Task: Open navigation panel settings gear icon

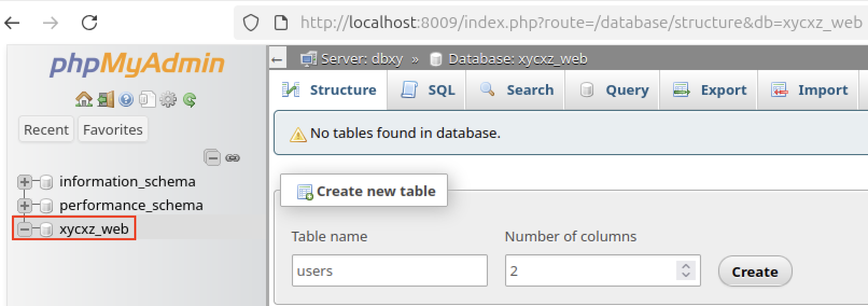Action: coord(169,100)
